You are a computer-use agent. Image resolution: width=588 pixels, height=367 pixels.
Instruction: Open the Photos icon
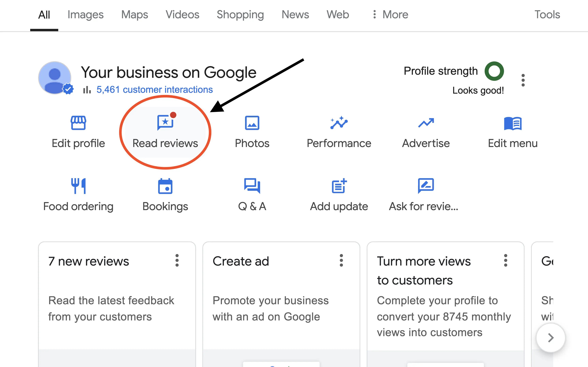coord(252,123)
